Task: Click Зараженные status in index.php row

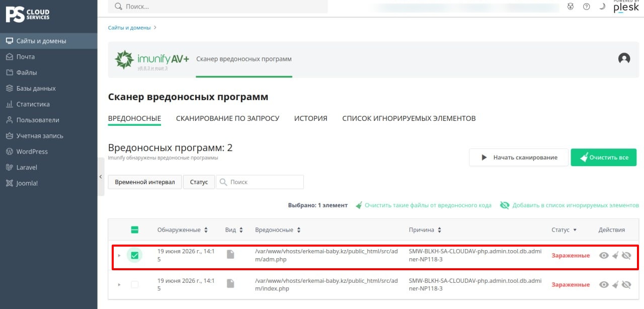Action: click(x=571, y=284)
